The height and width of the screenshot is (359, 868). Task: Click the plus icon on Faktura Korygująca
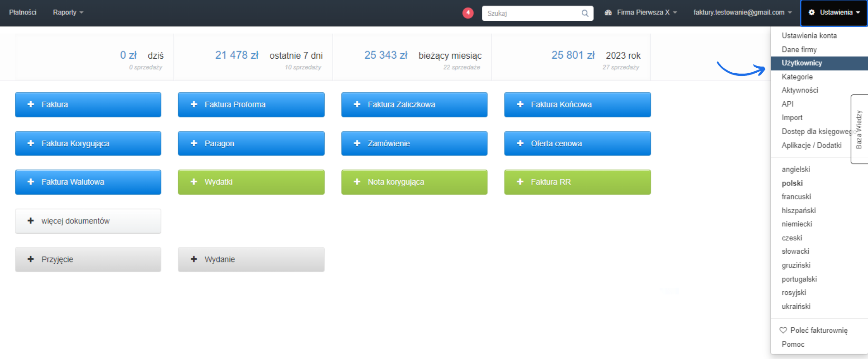(31, 143)
